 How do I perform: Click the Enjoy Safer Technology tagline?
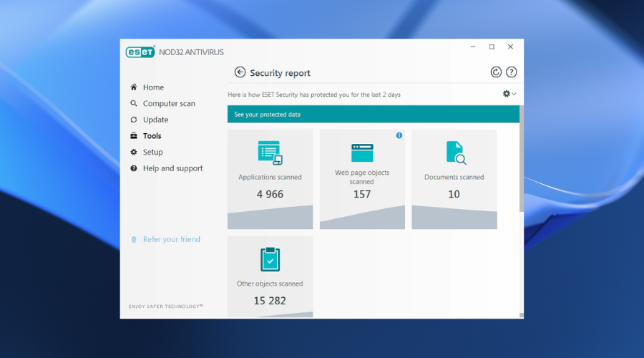tap(166, 306)
